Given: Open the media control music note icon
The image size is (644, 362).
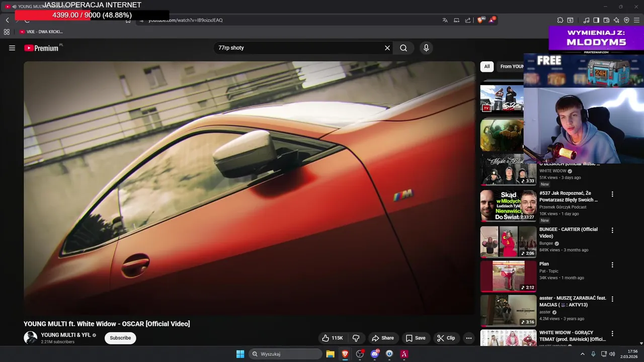Looking at the screenshot, I should pyautogui.click(x=586, y=20).
